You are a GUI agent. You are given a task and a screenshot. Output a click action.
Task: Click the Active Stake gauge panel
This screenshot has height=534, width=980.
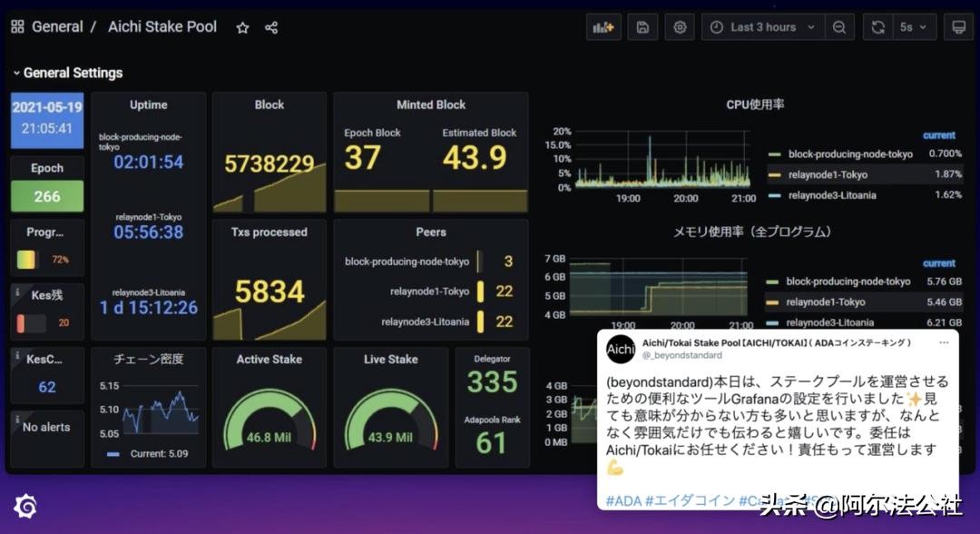(x=269, y=408)
